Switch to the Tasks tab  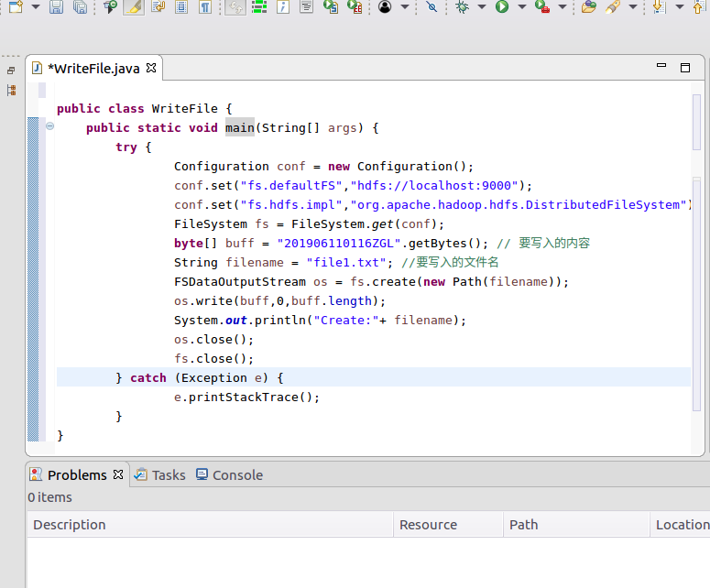tap(160, 474)
